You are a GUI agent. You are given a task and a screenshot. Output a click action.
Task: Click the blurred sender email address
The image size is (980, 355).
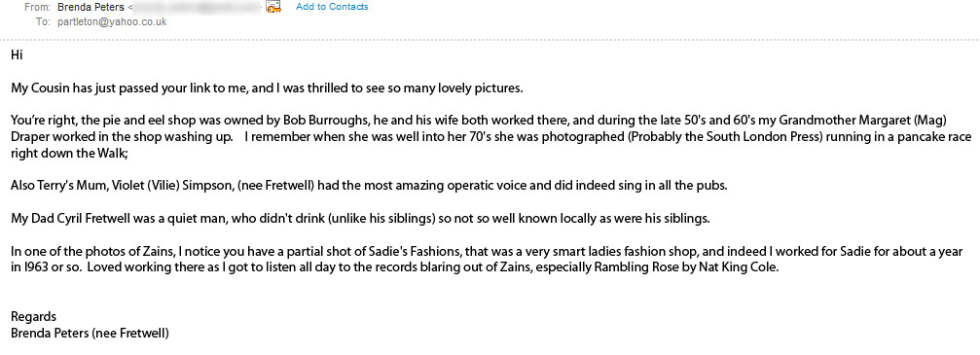coord(197,8)
